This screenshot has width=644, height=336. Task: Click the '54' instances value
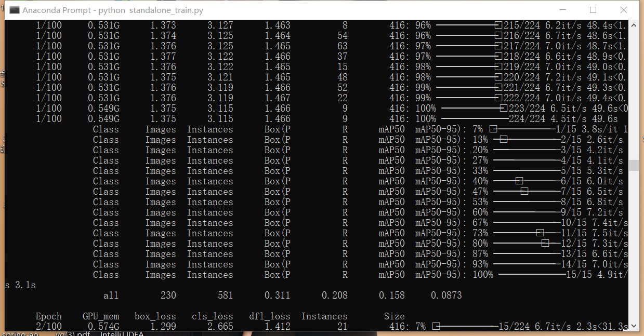pos(343,36)
